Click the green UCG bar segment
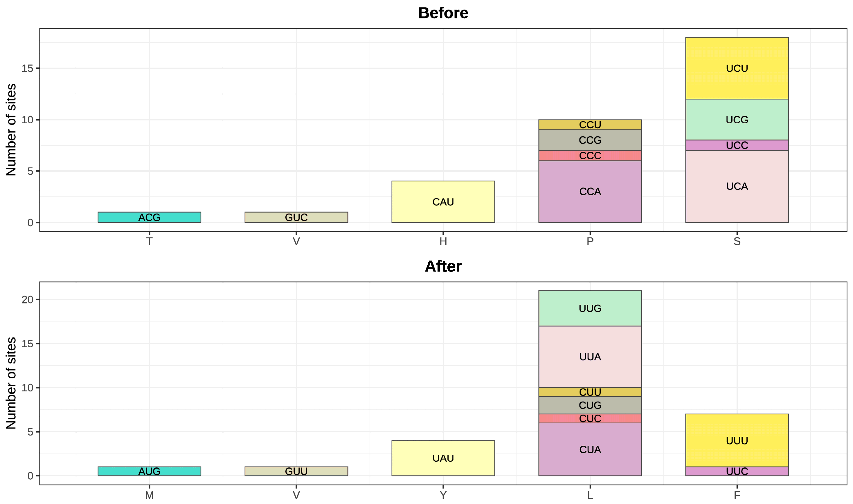The width and height of the screenshot is (853, 504). pos(737,120)
